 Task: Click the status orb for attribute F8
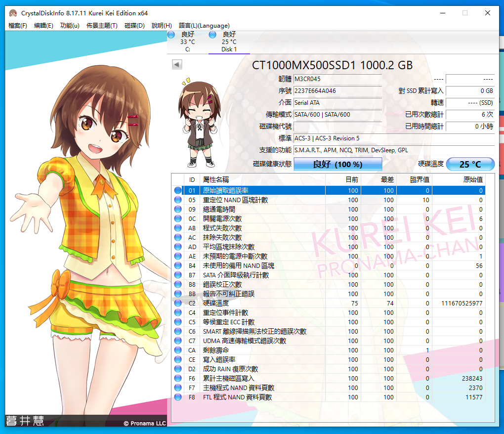(x=178, y=397)
